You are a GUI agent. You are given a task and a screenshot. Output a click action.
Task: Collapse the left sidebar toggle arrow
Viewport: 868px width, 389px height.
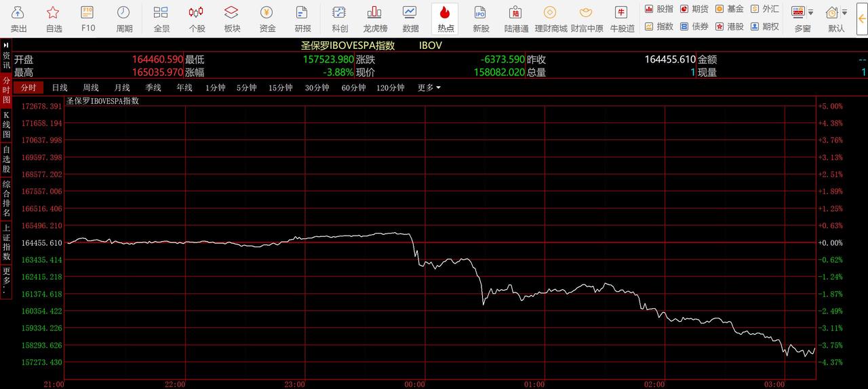[6, 45]
